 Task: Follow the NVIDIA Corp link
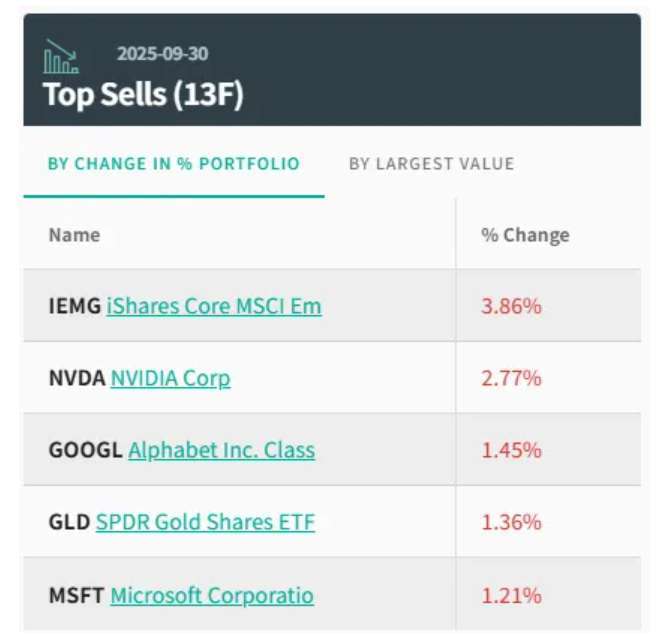tap(170, 378)
